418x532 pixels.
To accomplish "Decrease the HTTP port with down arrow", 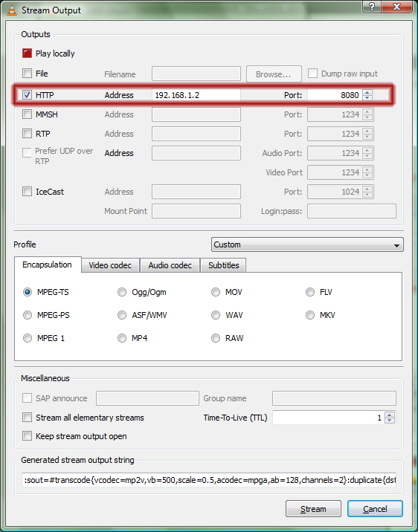I will click(x=367, y=98).
